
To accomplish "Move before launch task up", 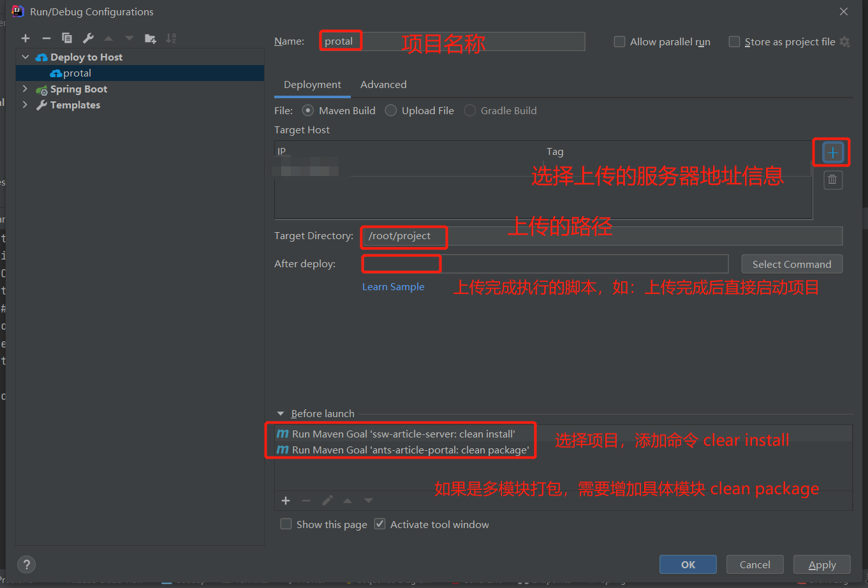I will coord(348,501).
